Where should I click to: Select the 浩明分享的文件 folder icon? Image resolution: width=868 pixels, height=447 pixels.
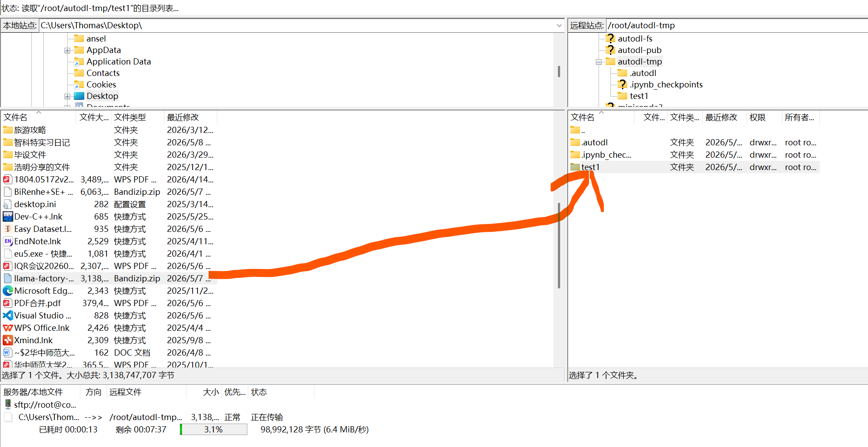(x=8, y=167)
